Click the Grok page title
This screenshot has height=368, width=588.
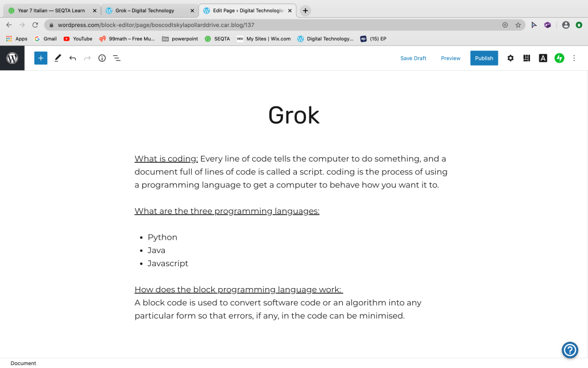pyautogui.click(x=293, y=115)
